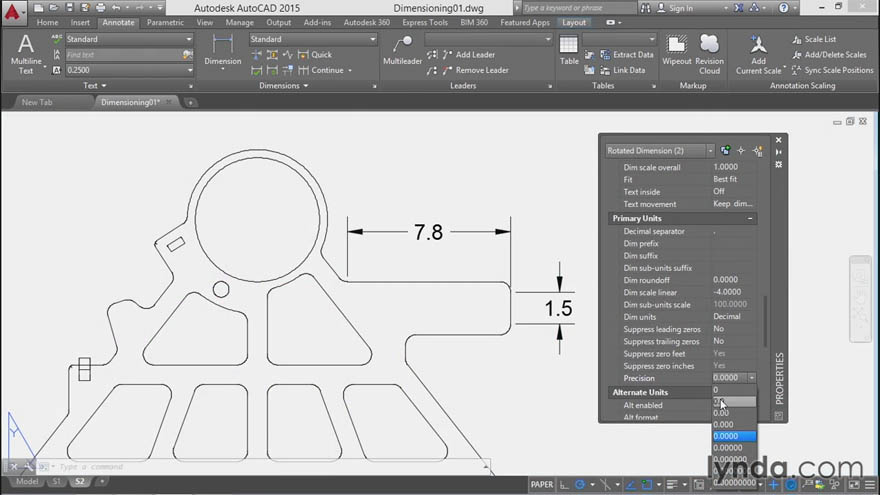The image size is (880, 495).
Task: Switch to the S1 layout tab
Action: coord(56,482)
